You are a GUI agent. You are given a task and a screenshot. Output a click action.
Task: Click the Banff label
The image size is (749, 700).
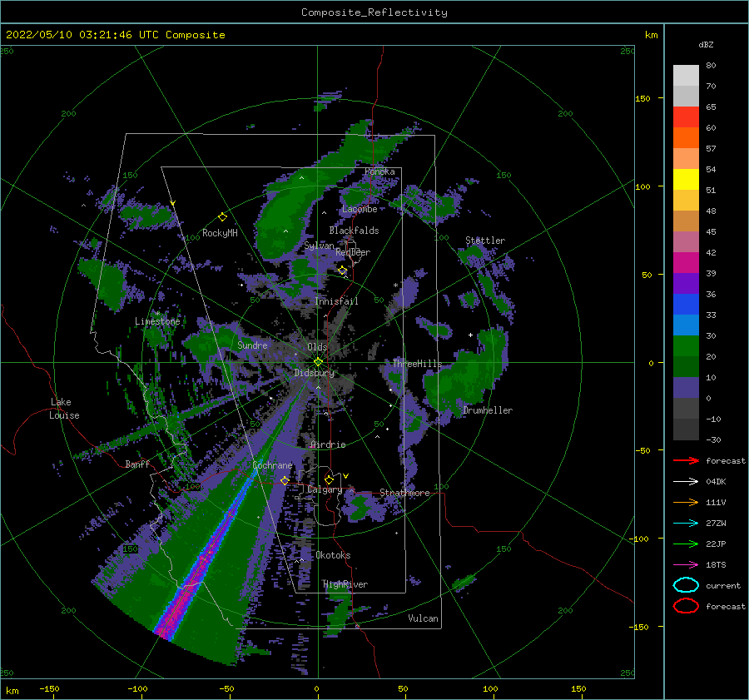pyautogui.click(x=137, y=464)
